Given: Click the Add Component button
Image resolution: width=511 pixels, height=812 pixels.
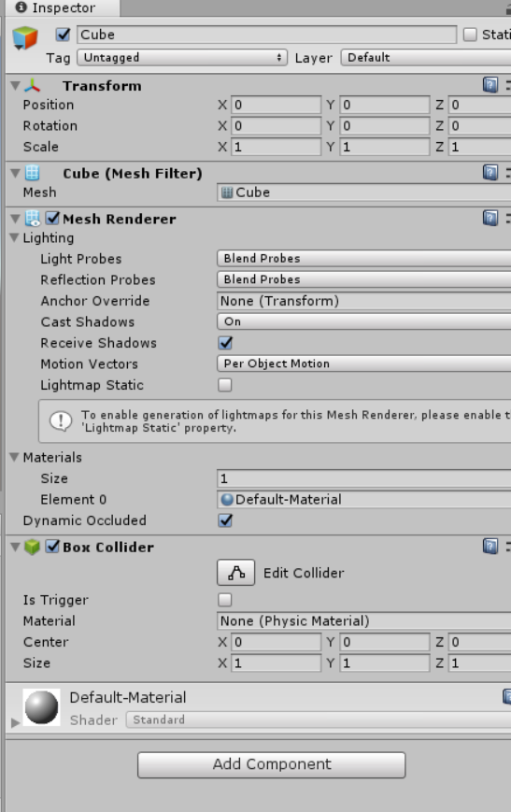Looking at the screenshot, I should (271, 764).
